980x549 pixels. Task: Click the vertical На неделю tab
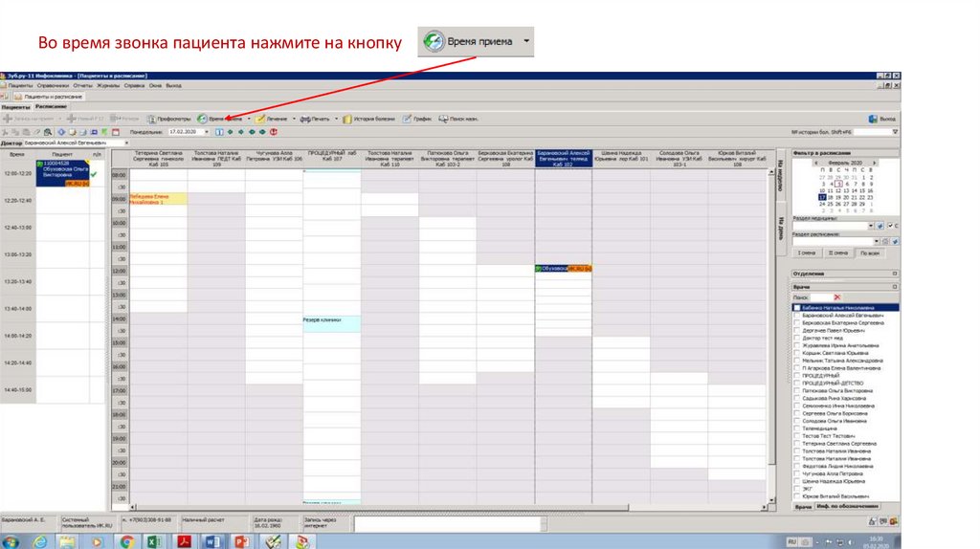pyautogui.click(x=781, y=175)
